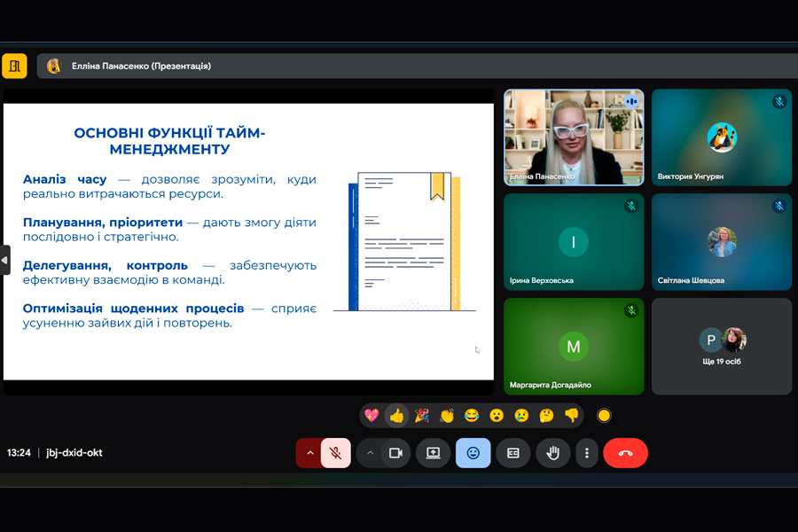The width and height of the screenshot is (798, 532).
Task: Click the muted mic icon on Ірина Верховська
Action: point(631,206)
